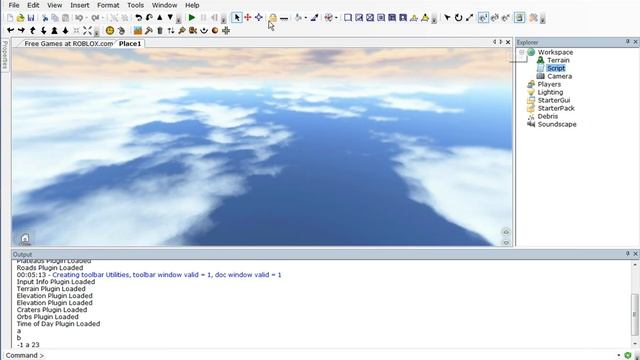This screenshot has width=640, height=360.
Task: Open the File menu
Action: pos(14,5)
